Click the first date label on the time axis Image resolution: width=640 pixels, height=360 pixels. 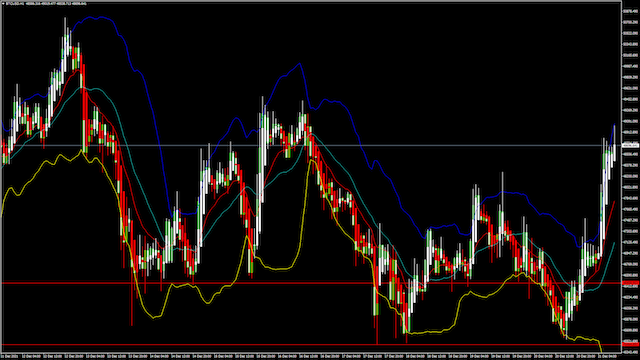point(9,356)
